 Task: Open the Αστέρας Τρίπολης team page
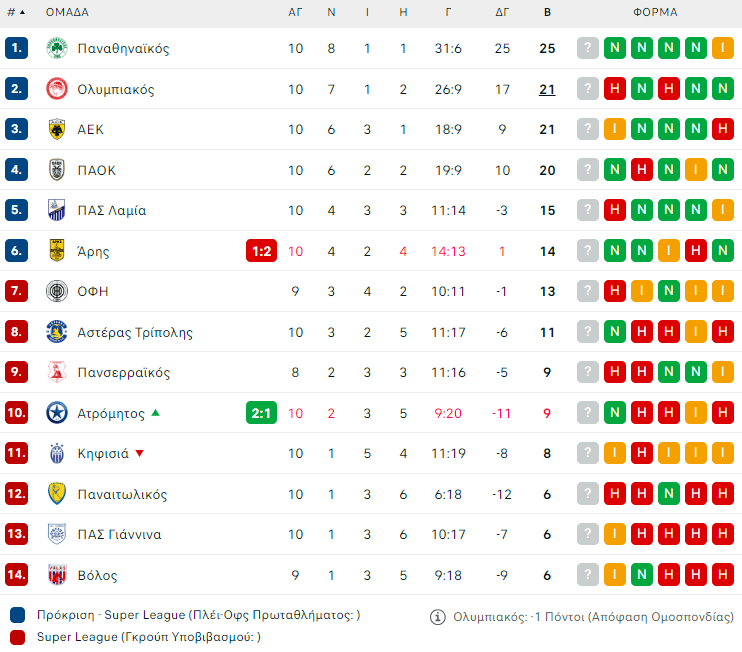(135, 332)
